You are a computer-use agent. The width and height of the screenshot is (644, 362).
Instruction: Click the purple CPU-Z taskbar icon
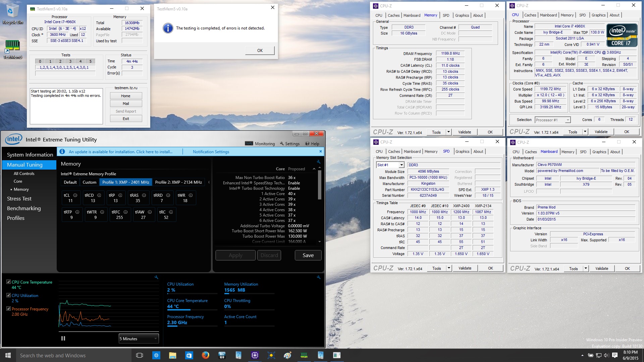255,355
